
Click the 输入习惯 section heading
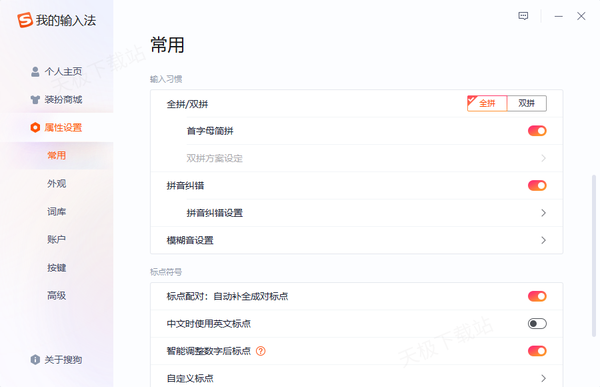click(x=166, y=79)
